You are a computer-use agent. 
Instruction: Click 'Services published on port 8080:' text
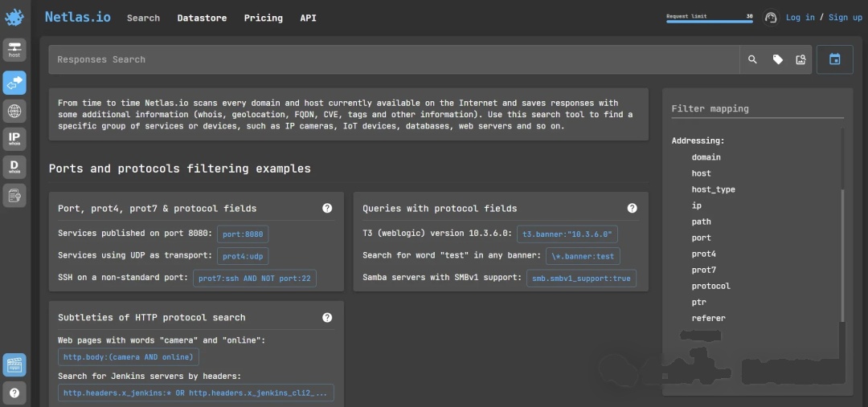click(135, 234)
